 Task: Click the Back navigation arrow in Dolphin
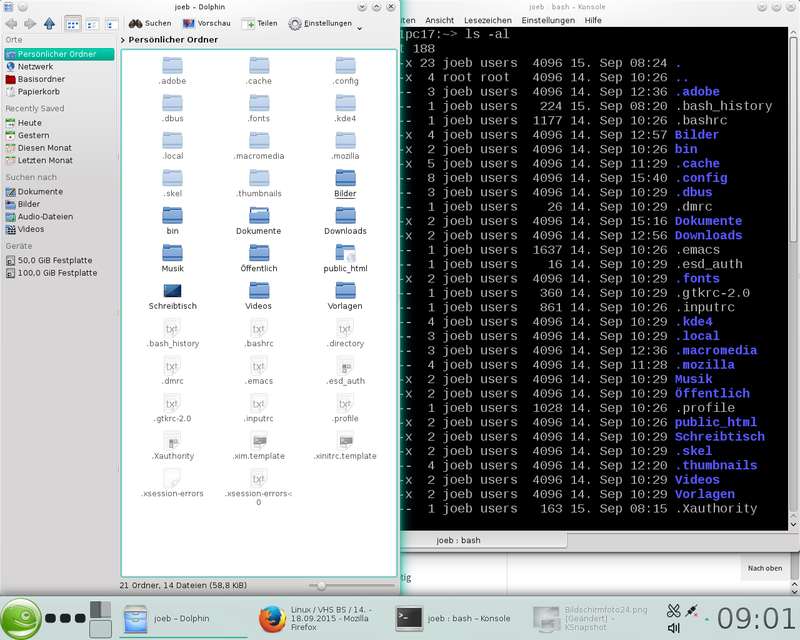[x=11, y=23]
